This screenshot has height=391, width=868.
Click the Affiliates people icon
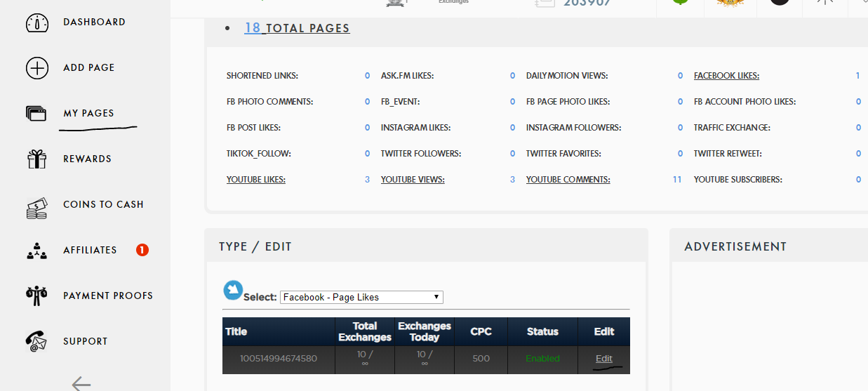[x=36, y=251]
